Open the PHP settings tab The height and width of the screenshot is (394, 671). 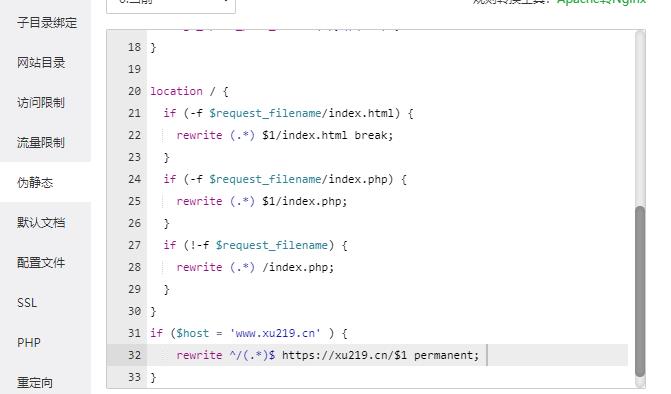point(29,343)
